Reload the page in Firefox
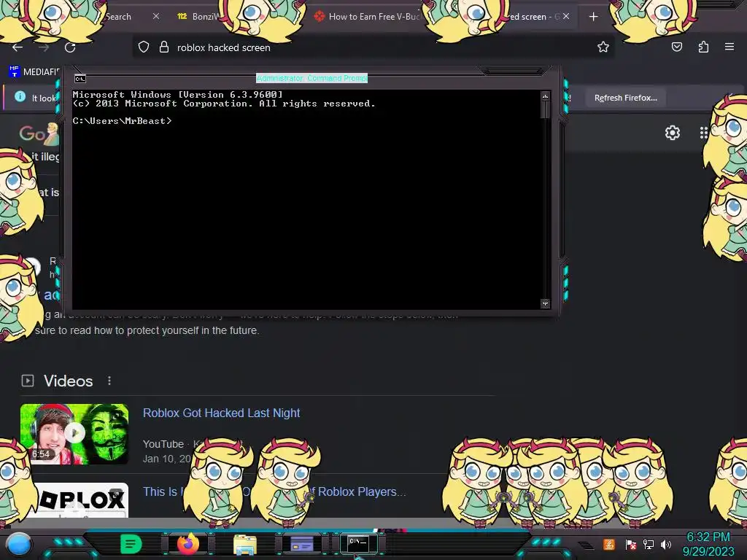Viewport: 747px width, 560px height. tap(70, 47)
